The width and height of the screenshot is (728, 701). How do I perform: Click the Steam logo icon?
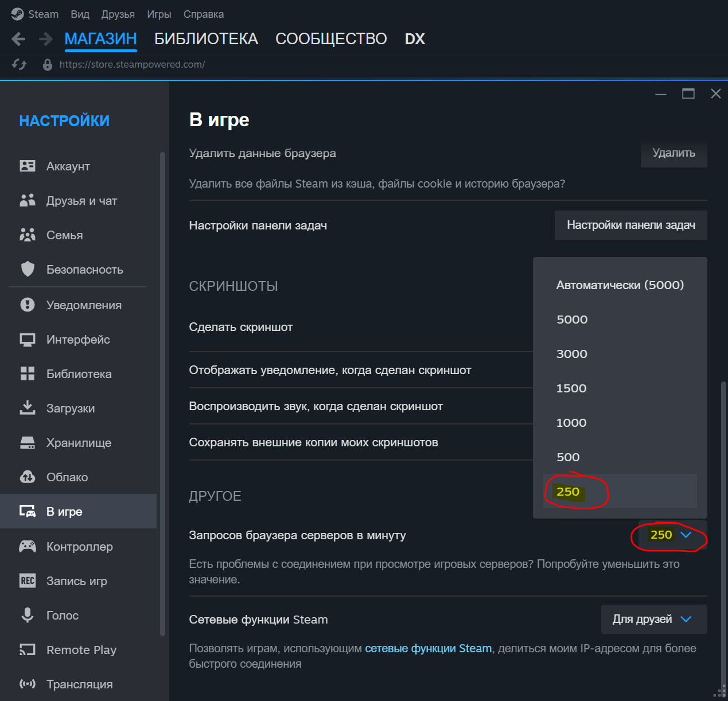(x=17, y=14)
